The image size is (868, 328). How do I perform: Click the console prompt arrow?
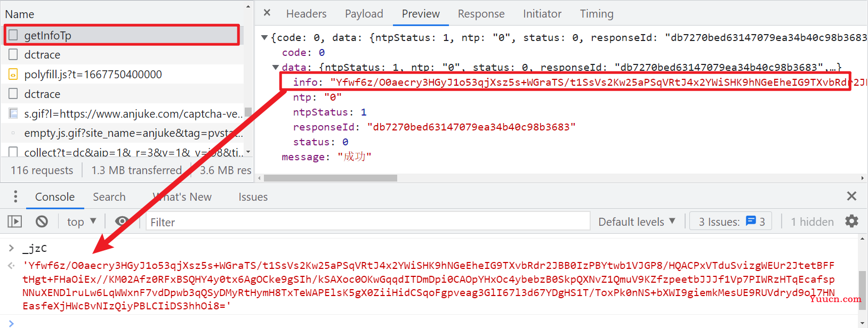click(11, 323)
